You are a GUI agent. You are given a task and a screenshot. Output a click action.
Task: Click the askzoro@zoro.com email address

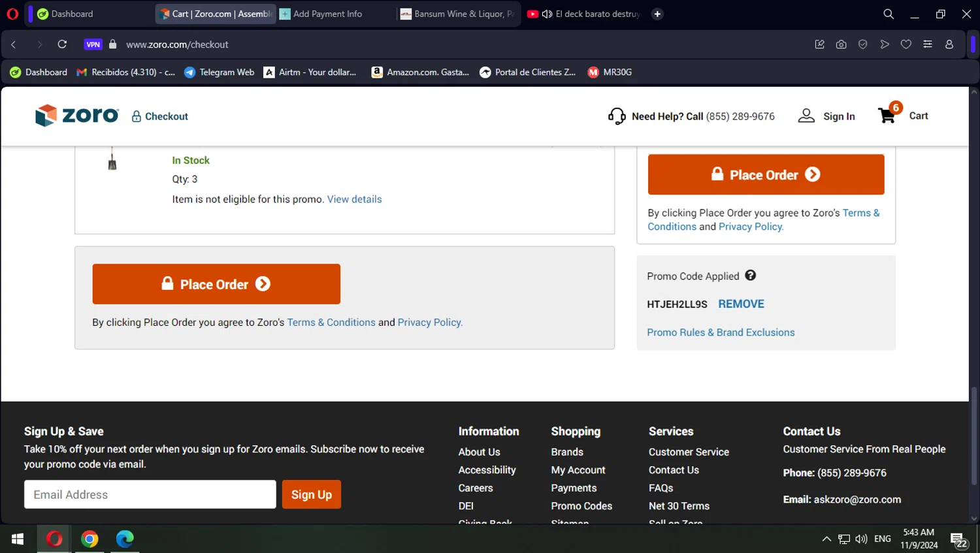pos(857,499)
